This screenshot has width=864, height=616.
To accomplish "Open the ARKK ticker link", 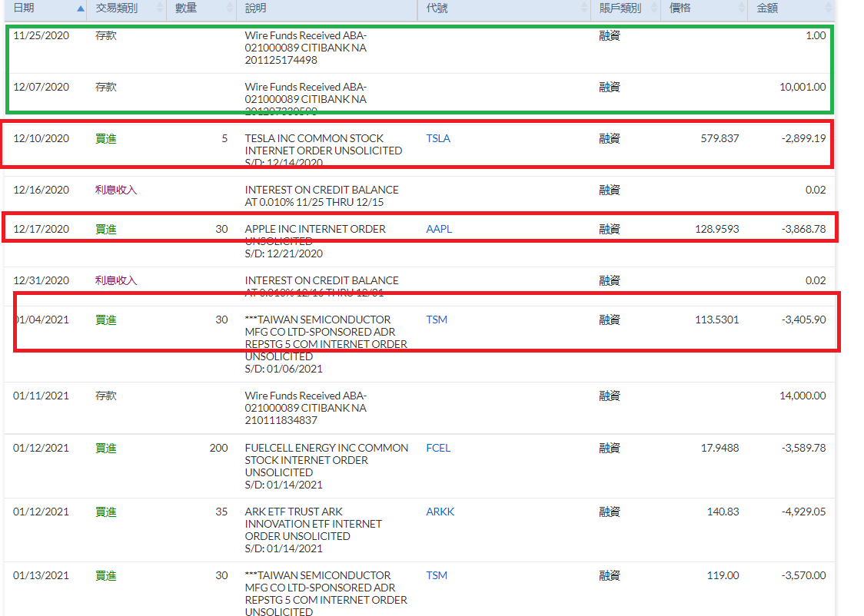I will (440, 512).
